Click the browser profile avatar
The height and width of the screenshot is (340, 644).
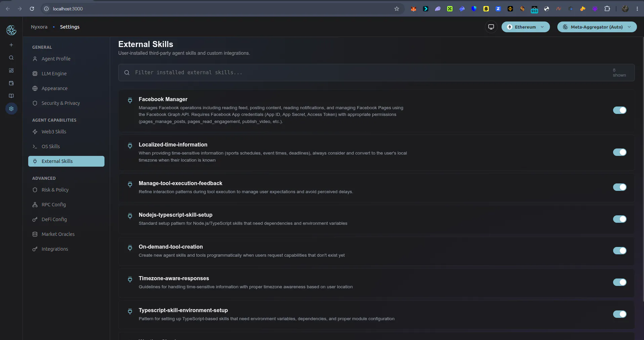[625, 9]
